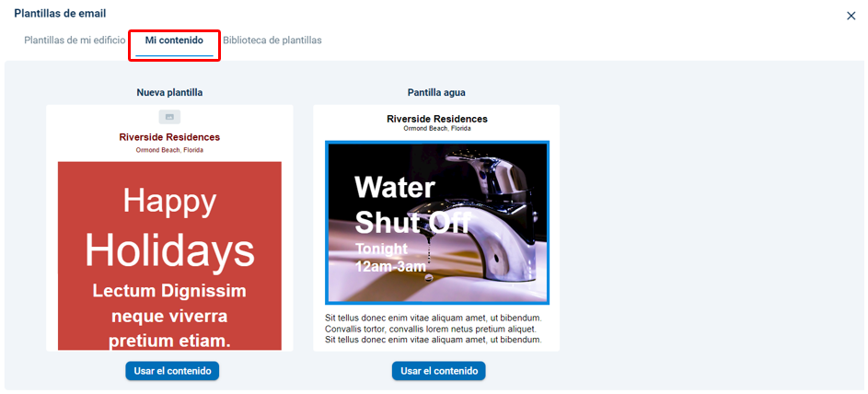Click the Tonight 12am-3am text on faucet image

pyautogui.click(x=390, y=258)
